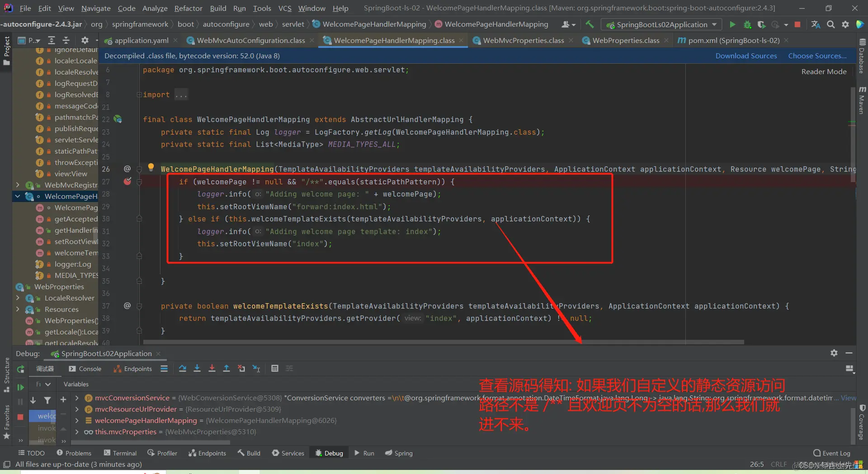Screen dimensions: 868x474
Task: Open the Terminal tool window
Action: (120, 453)
